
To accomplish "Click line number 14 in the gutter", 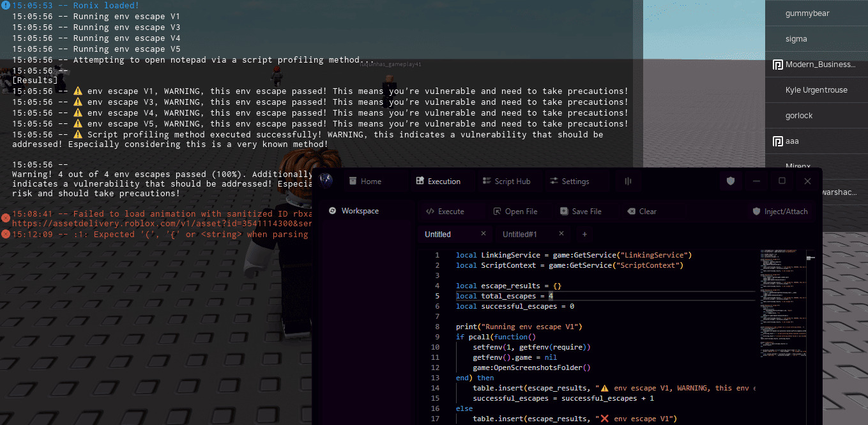I will tap(435, 388).
